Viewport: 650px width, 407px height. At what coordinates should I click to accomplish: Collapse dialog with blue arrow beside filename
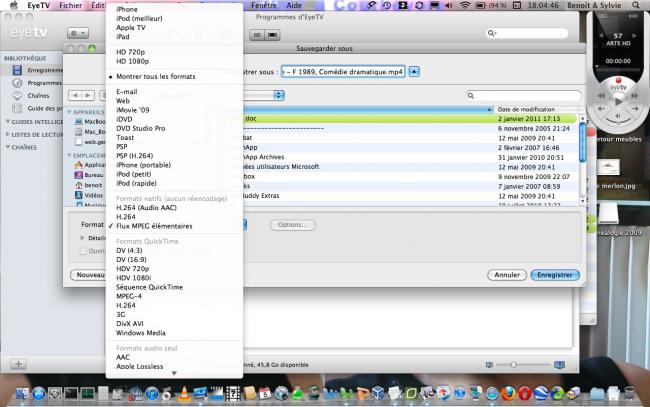pos(414,72)
